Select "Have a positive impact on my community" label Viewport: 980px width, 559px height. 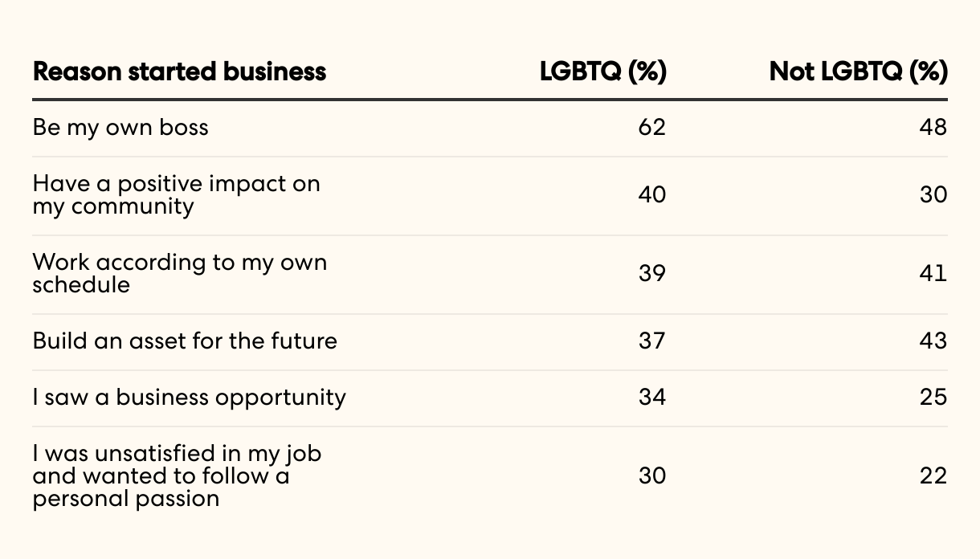pyautogui.click(x=176, y=195)
